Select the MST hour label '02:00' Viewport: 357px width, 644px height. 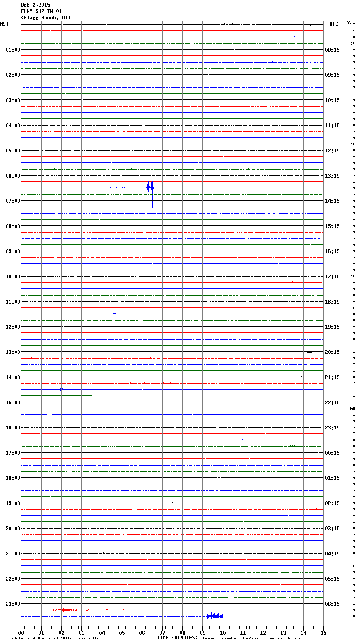point(13,75)
